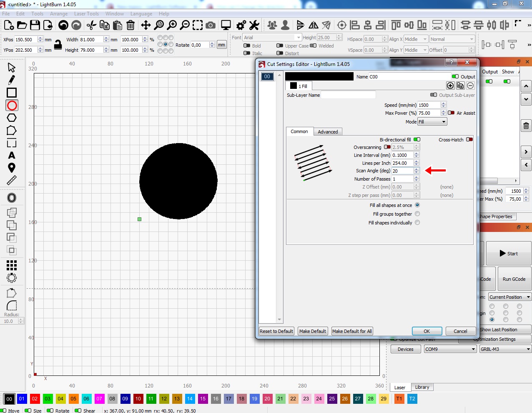Screen dimensions: 532x413
Task: Open Current Position start-from dropdown
Action: point(510,297)
